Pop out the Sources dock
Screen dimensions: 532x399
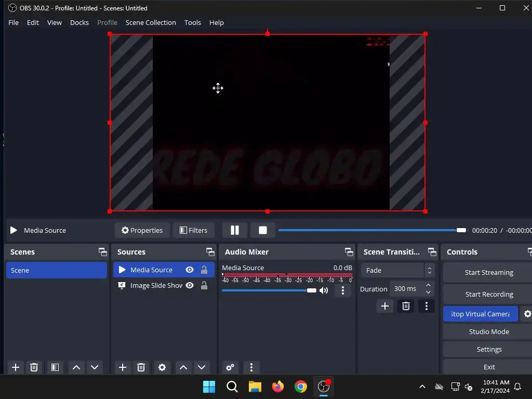(x=210, y=252)
